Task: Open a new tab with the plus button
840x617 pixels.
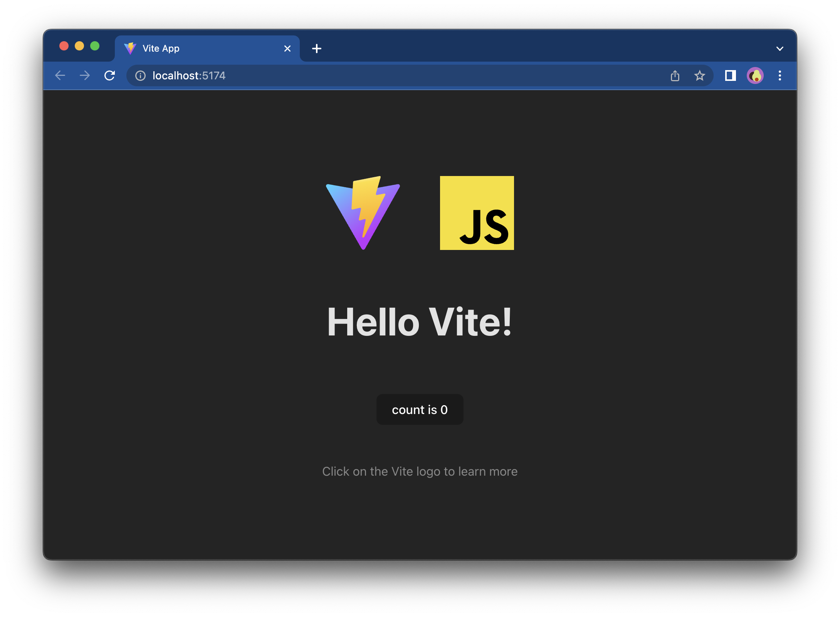Action: (x=317, y=49)
